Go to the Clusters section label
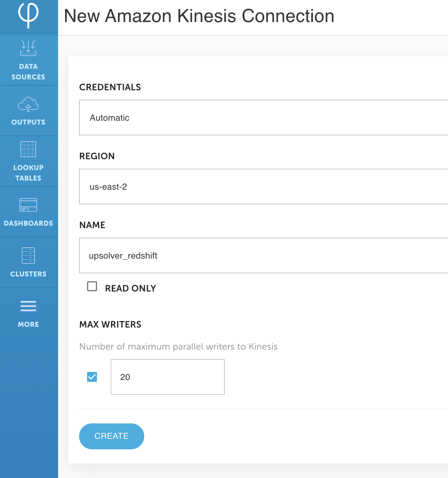 click(x=28, y=274)
